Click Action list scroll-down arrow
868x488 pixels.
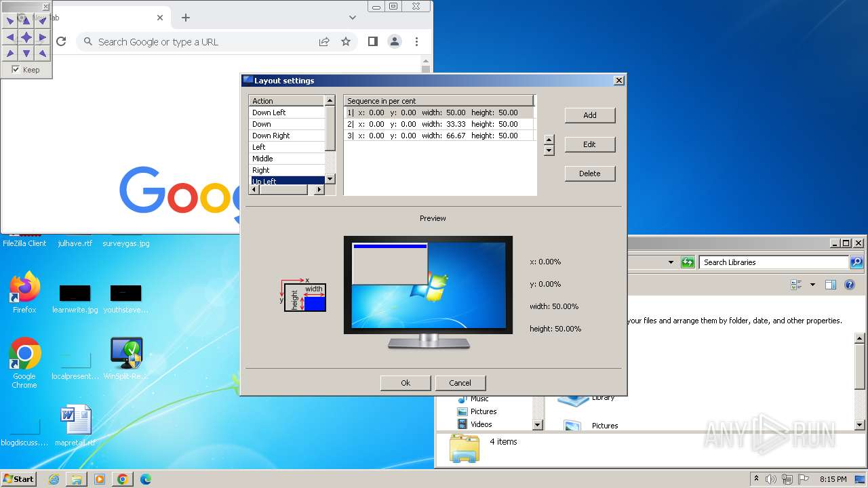330,179
